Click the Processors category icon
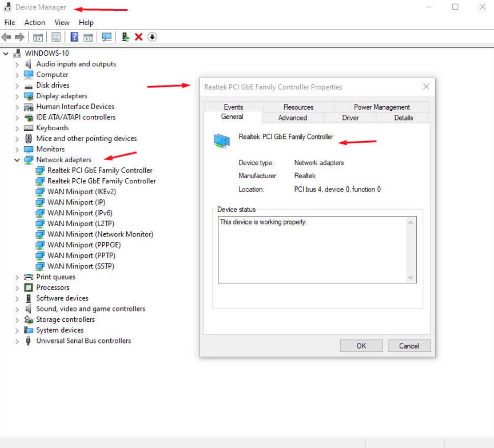This screenshot has width=494, height=448. coord(28,287)
